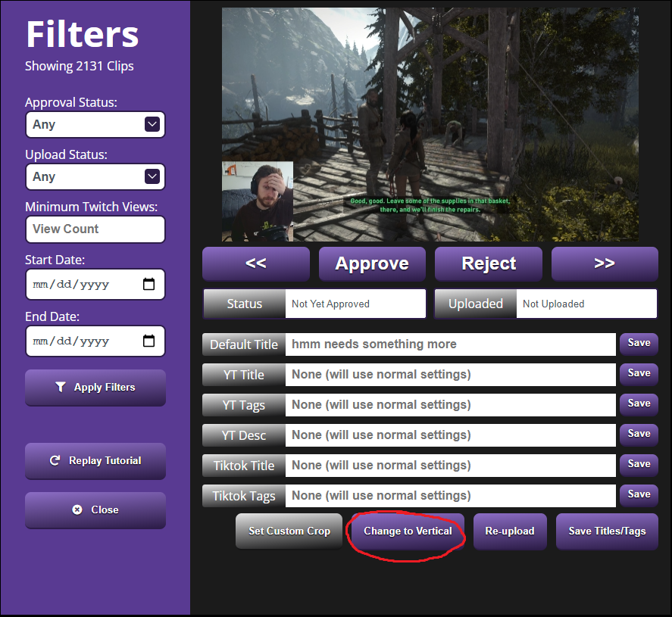Screen dimensions: 672x617
Task: Focus the Start Date field
Action: (x=95, y=285)
